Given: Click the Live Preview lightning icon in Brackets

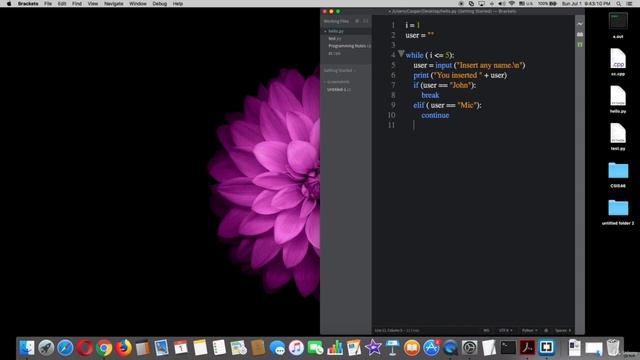Looking at the screenshot, I should click(580, 24).
